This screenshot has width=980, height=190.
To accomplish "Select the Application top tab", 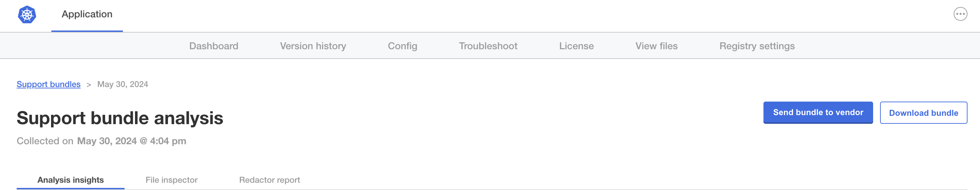I will (x=87, y=15).
